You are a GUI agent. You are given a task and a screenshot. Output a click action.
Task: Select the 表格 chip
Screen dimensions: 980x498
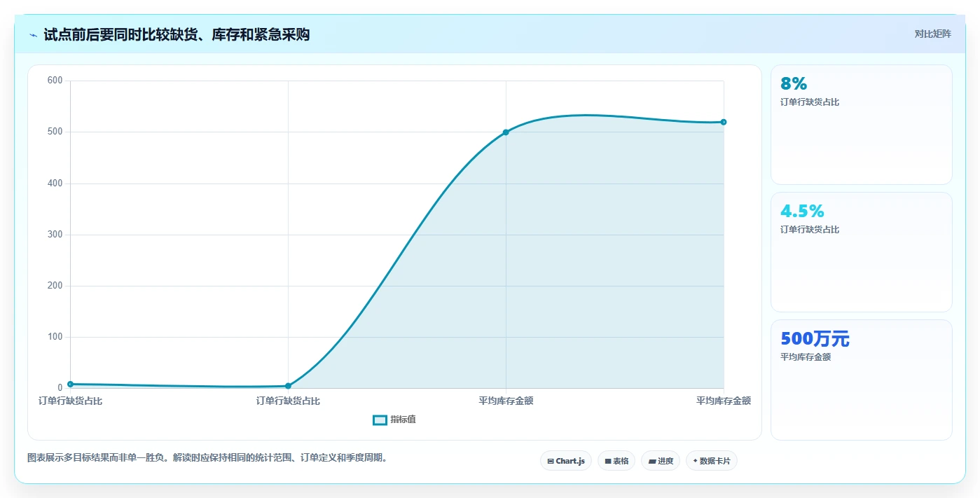pos(616,461)
